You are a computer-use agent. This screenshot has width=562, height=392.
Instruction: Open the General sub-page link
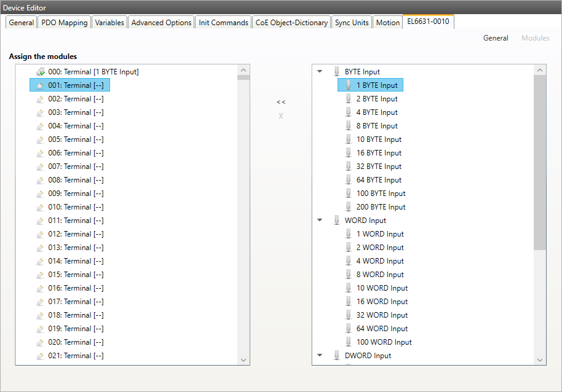pos(495,38)
